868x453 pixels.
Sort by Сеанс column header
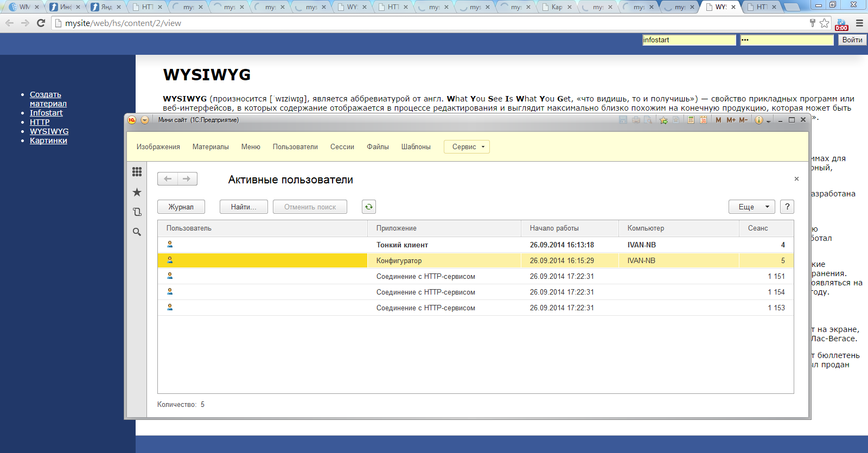pyautogui.click(x=767, y=228)
